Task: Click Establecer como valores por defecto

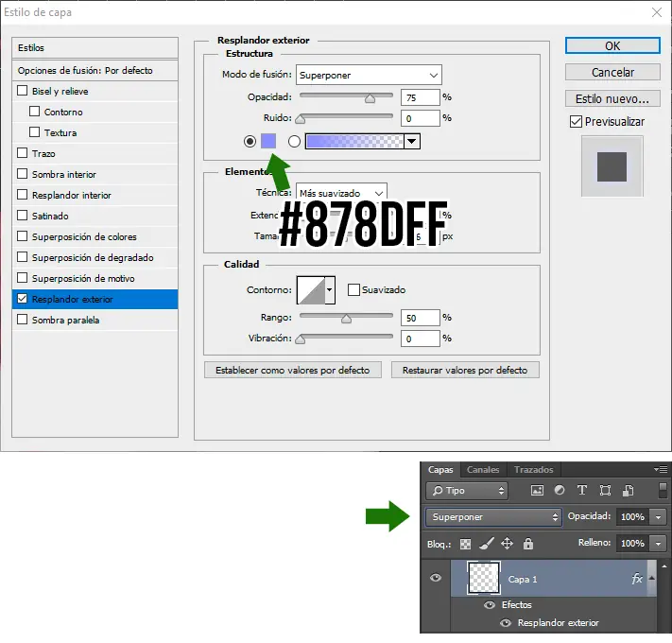Action: 293,370
